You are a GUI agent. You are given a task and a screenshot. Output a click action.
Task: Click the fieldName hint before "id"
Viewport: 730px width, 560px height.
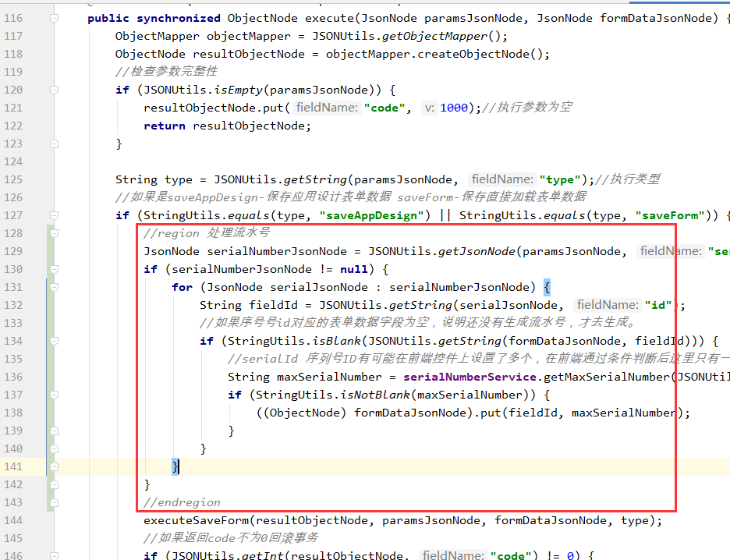tap(608, 305)
